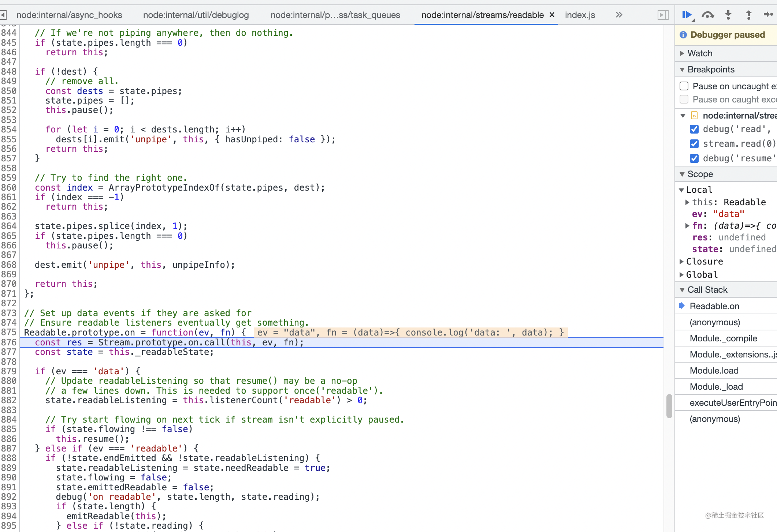777x532 pixels.
Task: Collapse the Local scope
Action: pos(681,190)
